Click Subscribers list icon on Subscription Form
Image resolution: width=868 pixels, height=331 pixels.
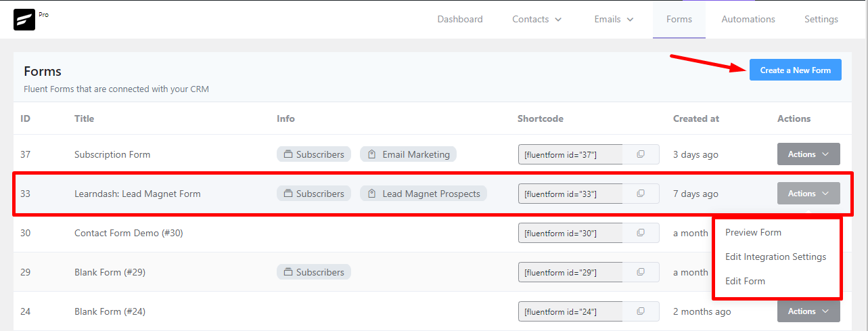pyautogui.click(x=288, y=154)
